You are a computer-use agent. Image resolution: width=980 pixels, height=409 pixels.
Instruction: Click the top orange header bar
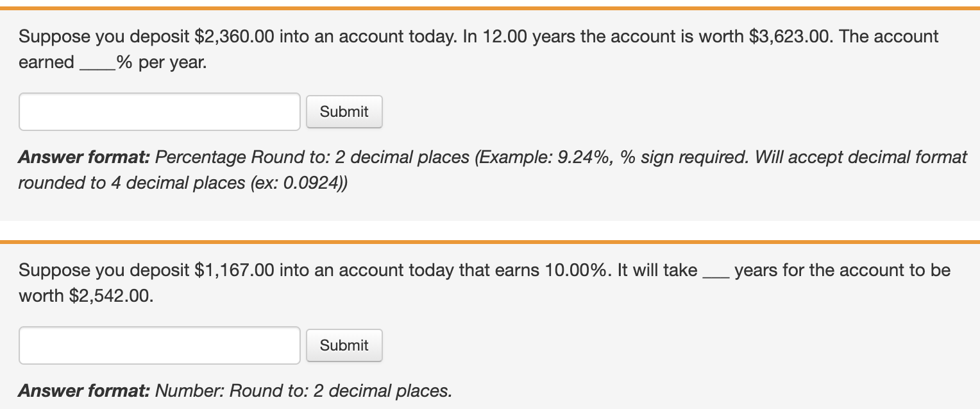[490, 7]
